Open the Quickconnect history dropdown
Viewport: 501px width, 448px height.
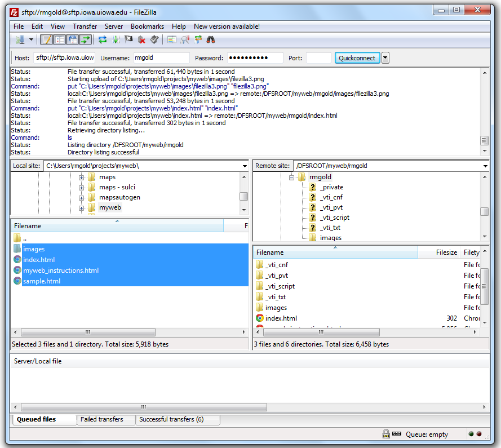(x=385, y=58)
